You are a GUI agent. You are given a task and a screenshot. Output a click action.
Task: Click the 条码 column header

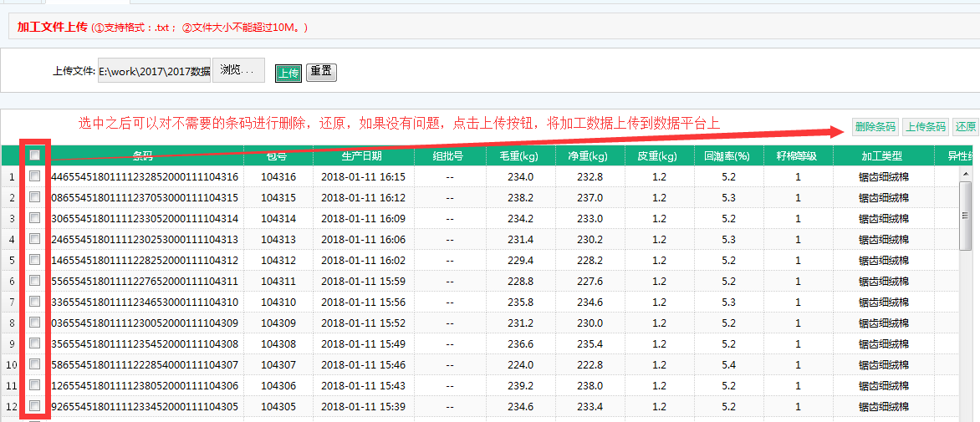point(144,155)
